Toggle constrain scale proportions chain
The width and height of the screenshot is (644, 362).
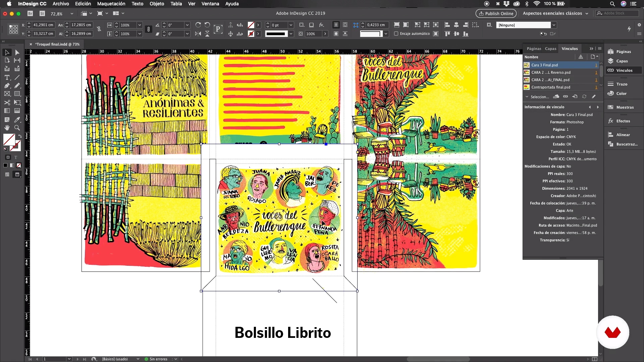(x=149, y=29)
